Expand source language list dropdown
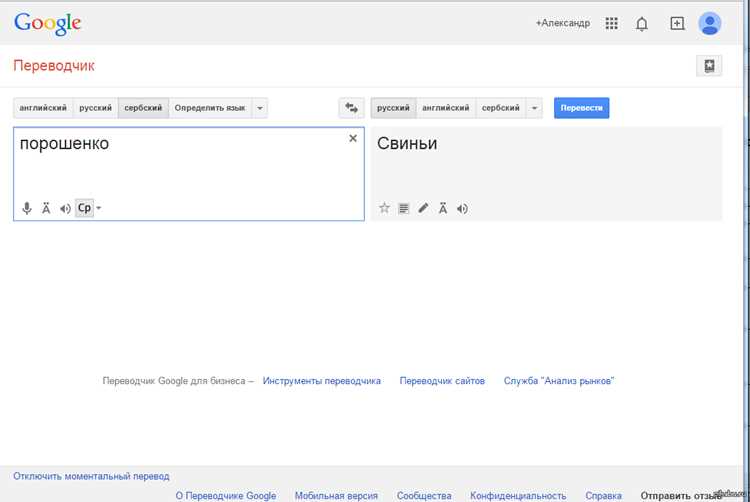Viewport: 750px width, 502px height. pyautogui.click(x=260, y=108)
